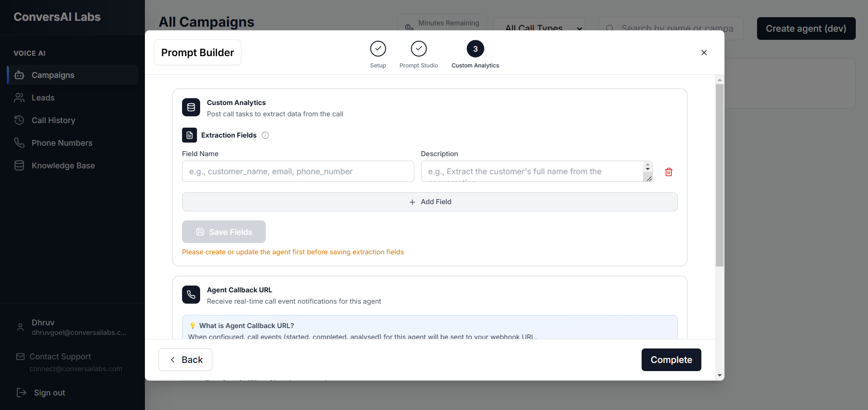Screen dimensions: 868x410
Task: Click the Call History clock icon
Action: [x=19, y=120]
